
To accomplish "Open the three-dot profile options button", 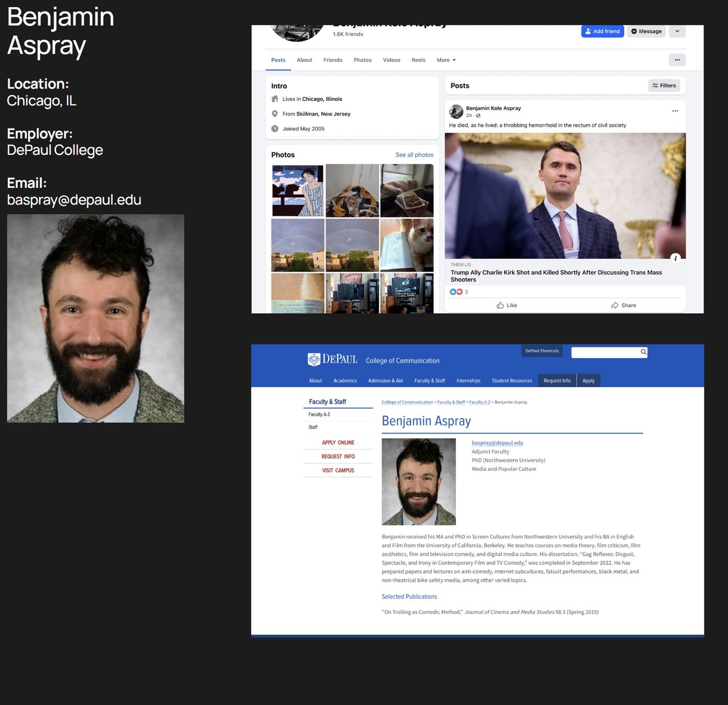I will [x=677, y=60].
